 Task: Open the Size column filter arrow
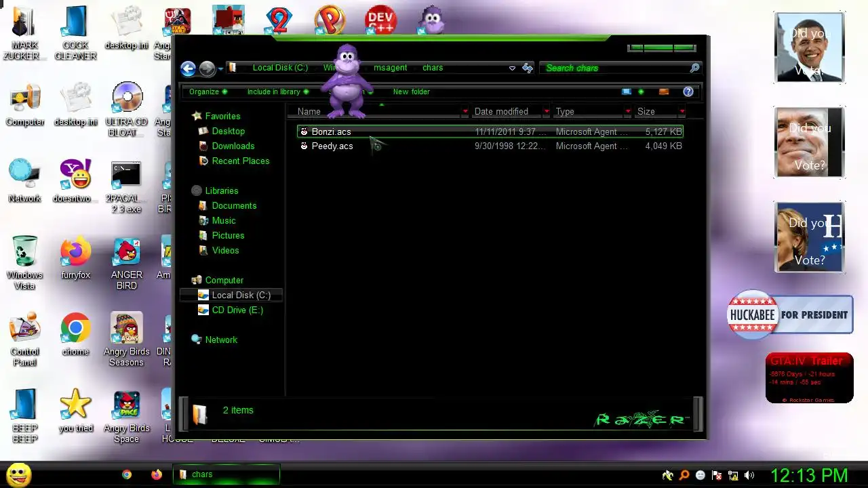(x=682, y=111)
